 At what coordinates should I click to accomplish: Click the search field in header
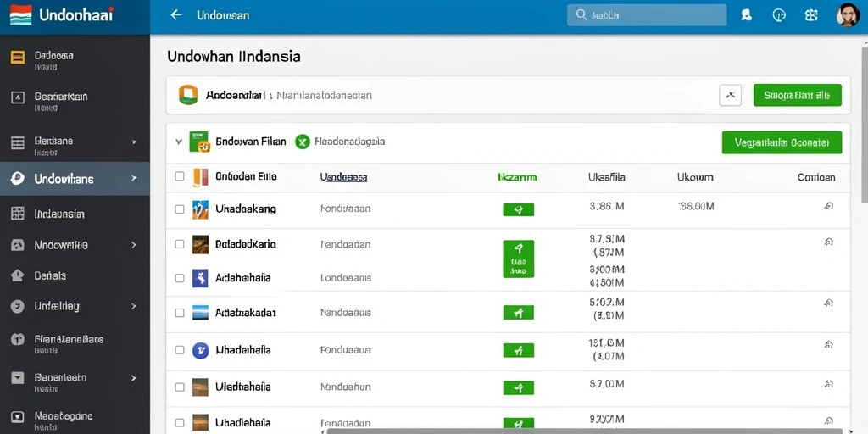(x=647, y=15)
